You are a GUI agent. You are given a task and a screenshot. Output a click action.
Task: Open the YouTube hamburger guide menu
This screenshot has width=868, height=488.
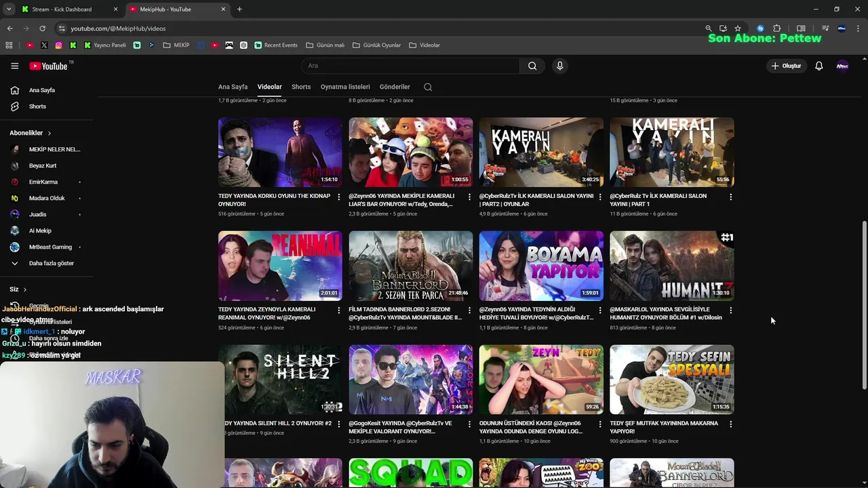pyautogui.click(x=14, y=66)
